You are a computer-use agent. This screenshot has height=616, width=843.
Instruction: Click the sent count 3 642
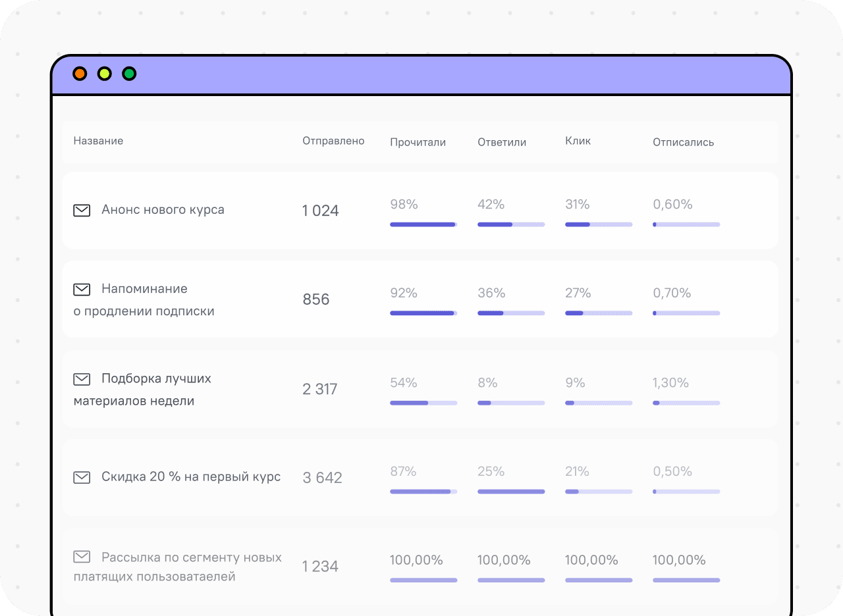pyautogui.click(x=322, y=478)
